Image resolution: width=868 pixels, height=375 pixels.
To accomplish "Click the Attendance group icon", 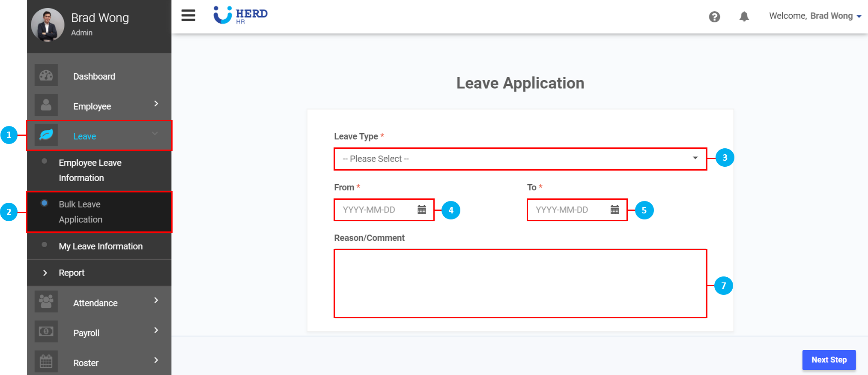I will [x=46, y=302].
